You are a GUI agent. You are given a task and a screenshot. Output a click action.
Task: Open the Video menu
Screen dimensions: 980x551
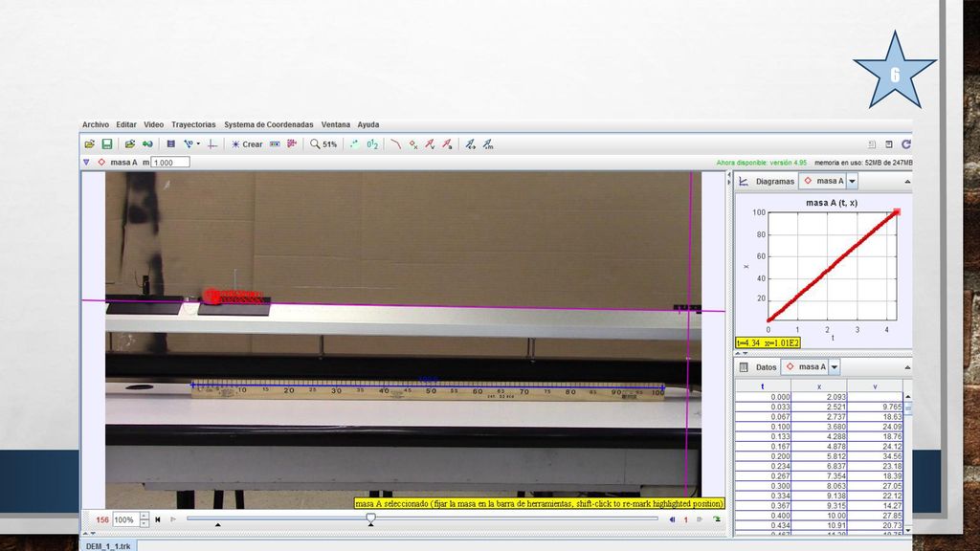pos(154,125)
